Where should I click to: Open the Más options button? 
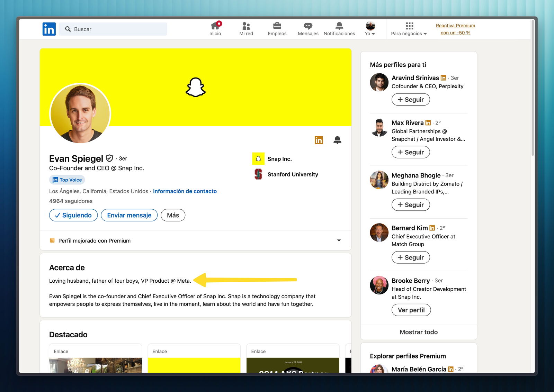pos(173,215)
